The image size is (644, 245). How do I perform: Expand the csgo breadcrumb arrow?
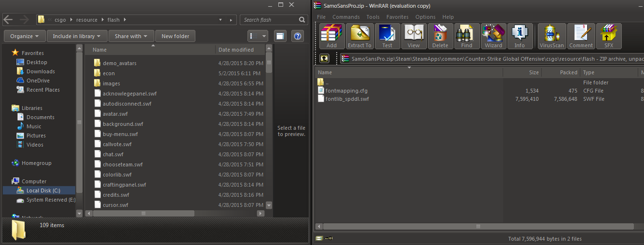(x=71, y=20)
